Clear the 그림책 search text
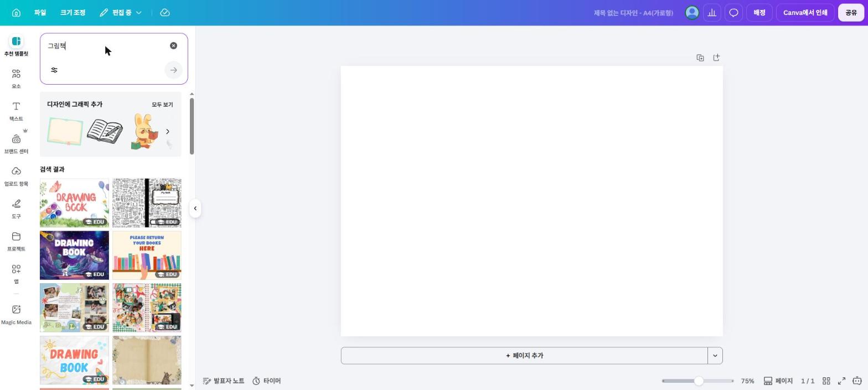 pos(173,45)
